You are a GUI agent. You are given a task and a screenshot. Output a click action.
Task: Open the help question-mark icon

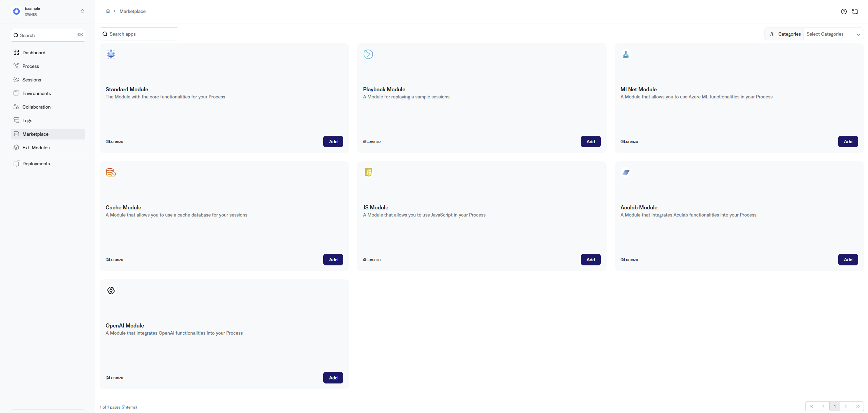[844, 12]
